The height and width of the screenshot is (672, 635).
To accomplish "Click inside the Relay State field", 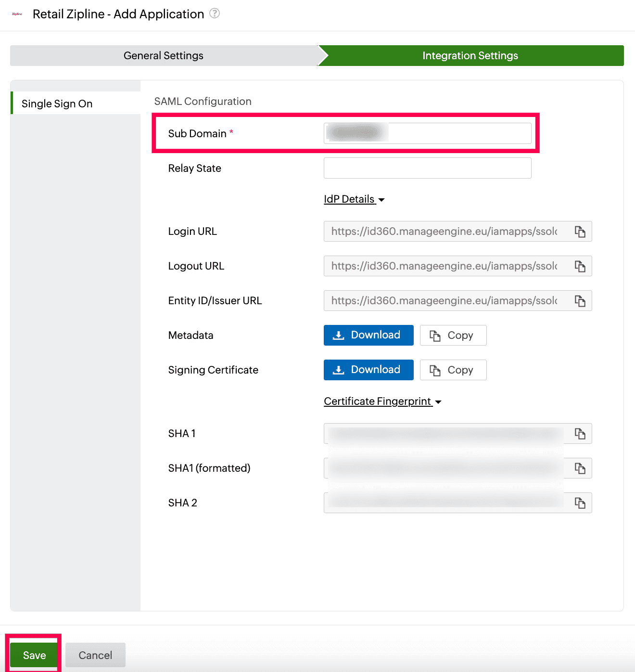I will 427,168.
